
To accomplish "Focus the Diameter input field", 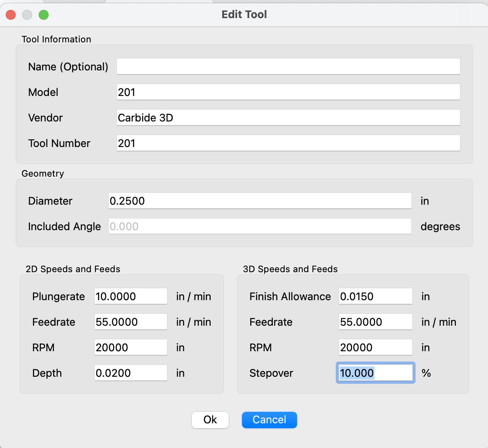I will point(260,201).
